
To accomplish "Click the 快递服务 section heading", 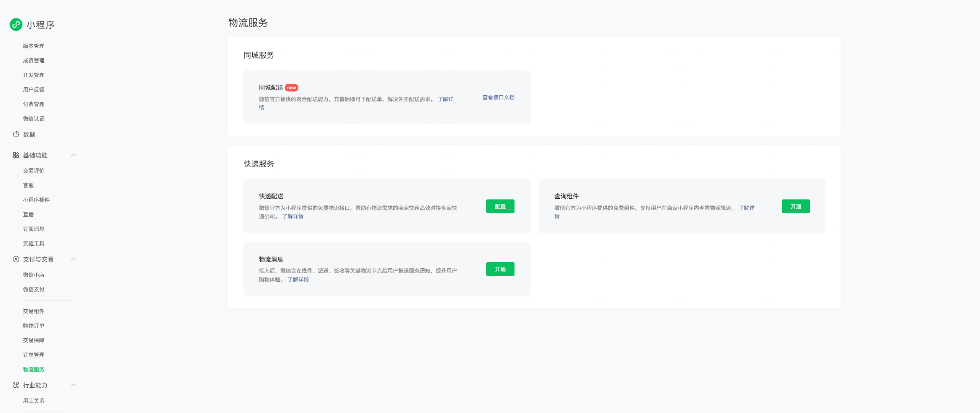I will pyautogui.click(x=259, y=164).
